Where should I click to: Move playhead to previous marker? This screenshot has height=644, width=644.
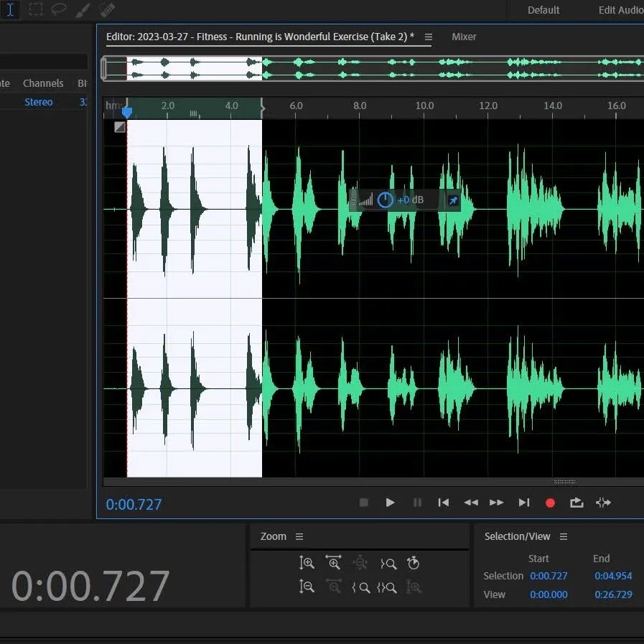click(x=444, y=503)
